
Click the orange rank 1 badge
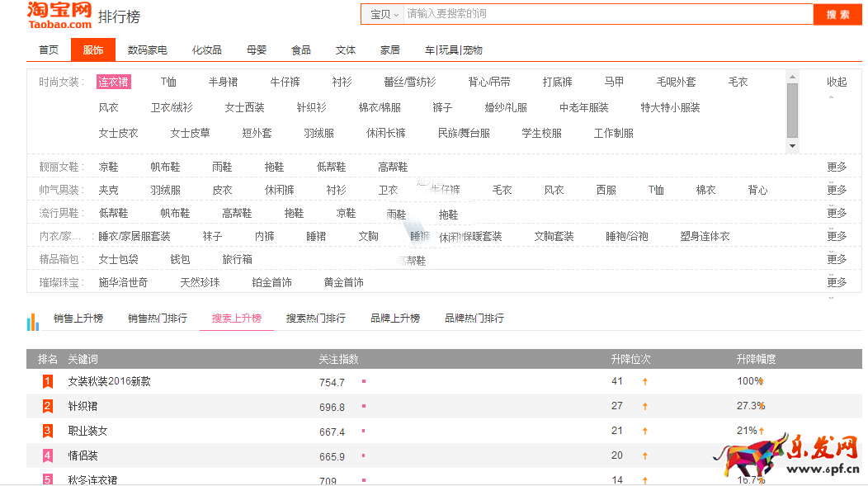click(x=48, y=381)
